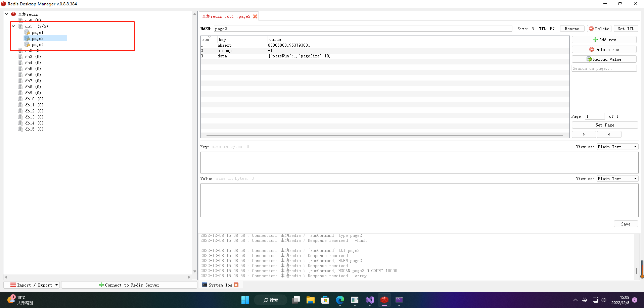The width and height of the screenshot is (644, 308).
Task: Open Microsoft Store from taskbar
Action: [x=325, y=300]
